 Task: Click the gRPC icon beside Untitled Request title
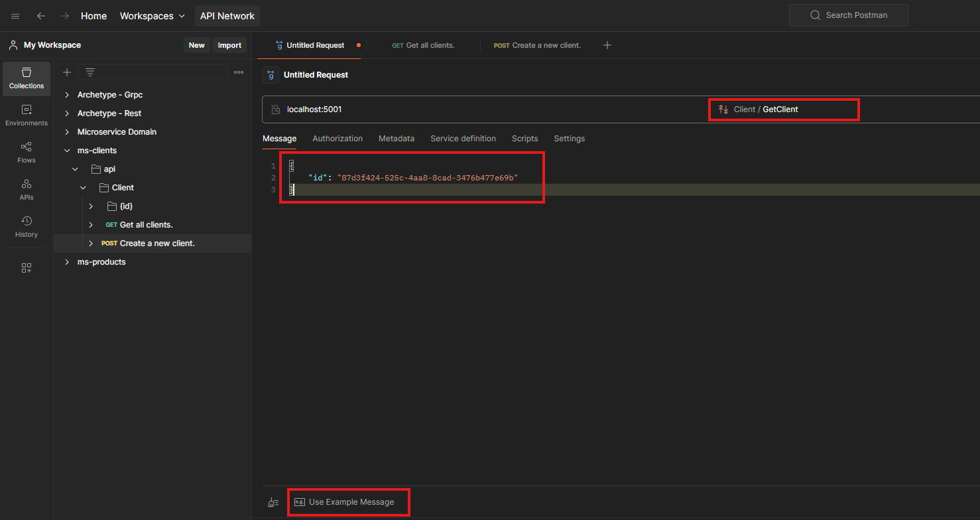[271, 75]
